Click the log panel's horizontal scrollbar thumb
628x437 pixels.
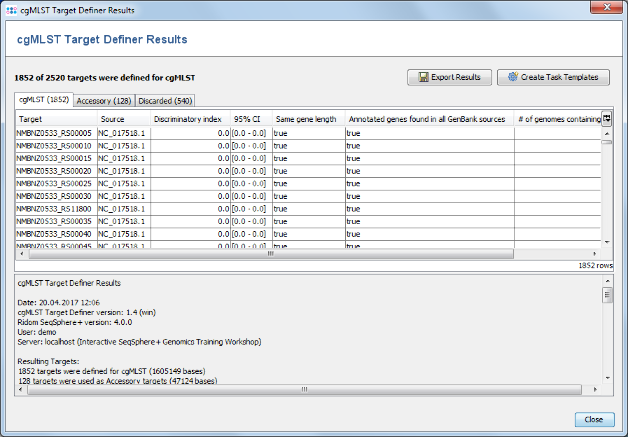(304, 389)
